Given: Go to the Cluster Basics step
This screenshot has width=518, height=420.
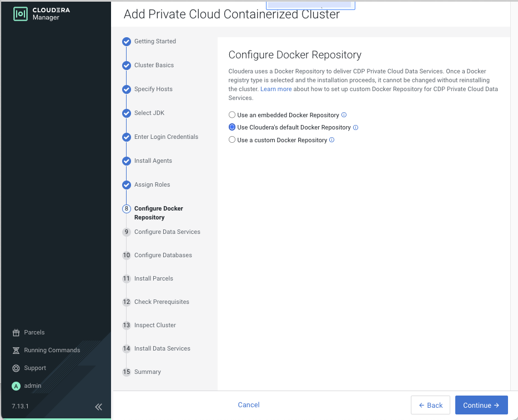Looking at the screenshot, I should point(154,65).
